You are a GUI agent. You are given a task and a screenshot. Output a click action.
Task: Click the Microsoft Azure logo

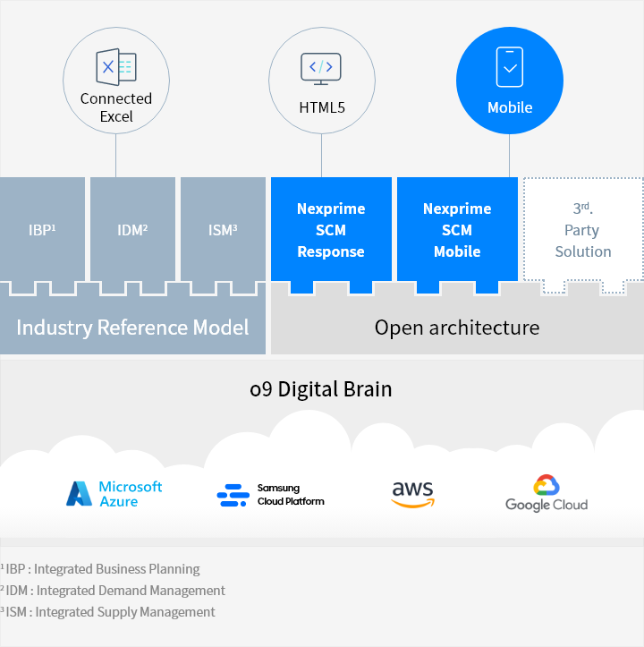[x=114, y=494]
